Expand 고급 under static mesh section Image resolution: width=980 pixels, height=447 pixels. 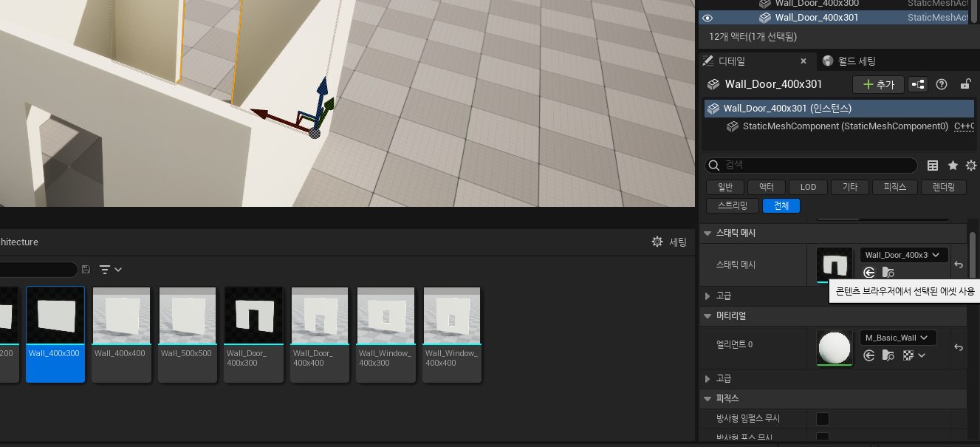(707, 296)
